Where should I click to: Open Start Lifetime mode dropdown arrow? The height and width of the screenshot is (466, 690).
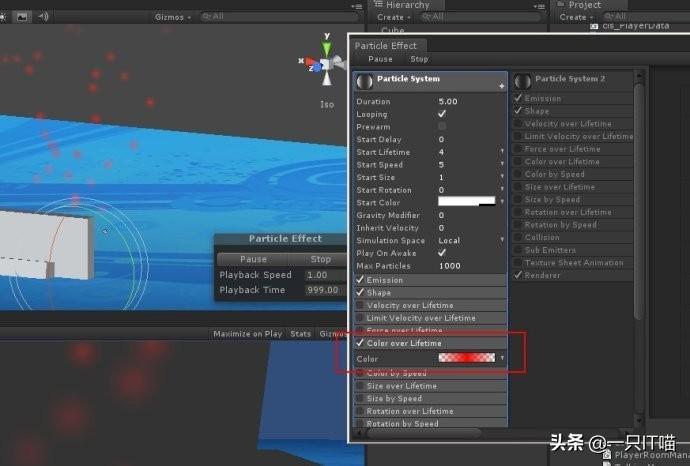501,152
